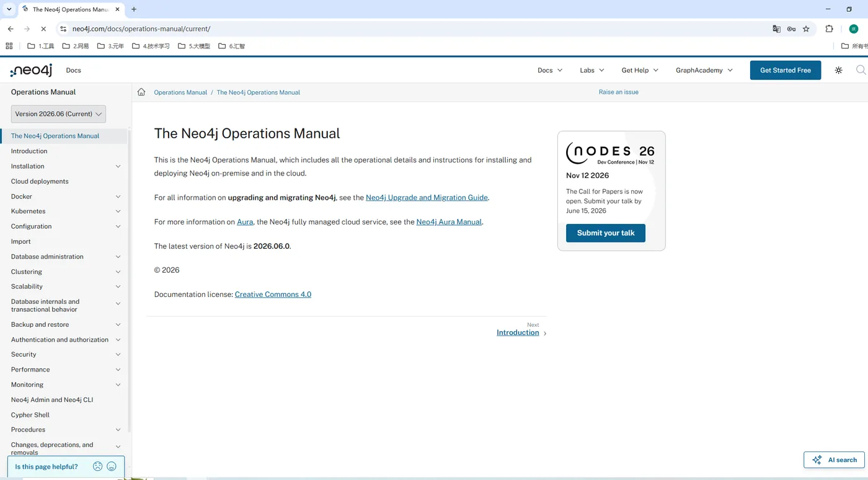
Task: Open the Import sidebar item
Action: pyautogui.click(x=21, y=242)
